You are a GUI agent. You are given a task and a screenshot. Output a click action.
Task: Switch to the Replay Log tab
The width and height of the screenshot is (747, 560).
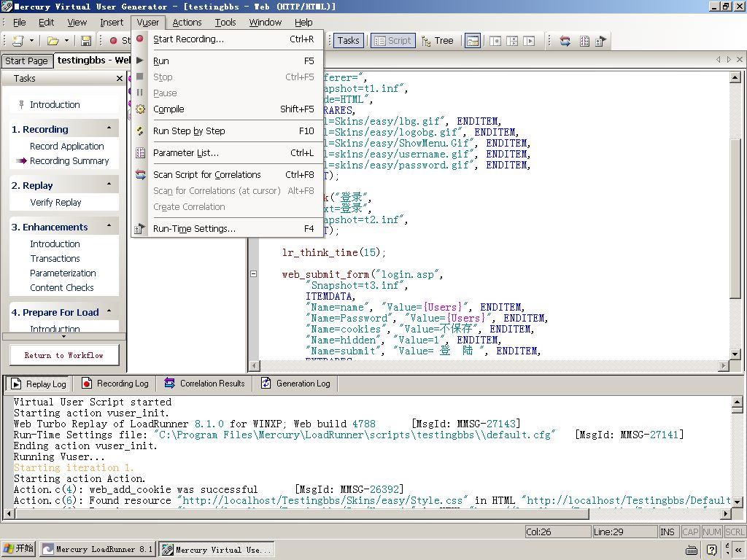click(x=38, y=384)
